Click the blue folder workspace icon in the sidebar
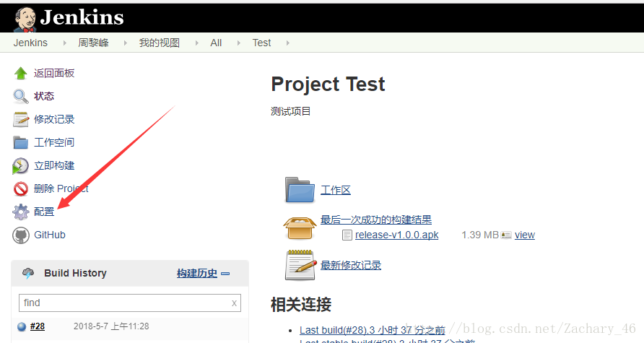The image size is (644, 343). coord(20,142)
